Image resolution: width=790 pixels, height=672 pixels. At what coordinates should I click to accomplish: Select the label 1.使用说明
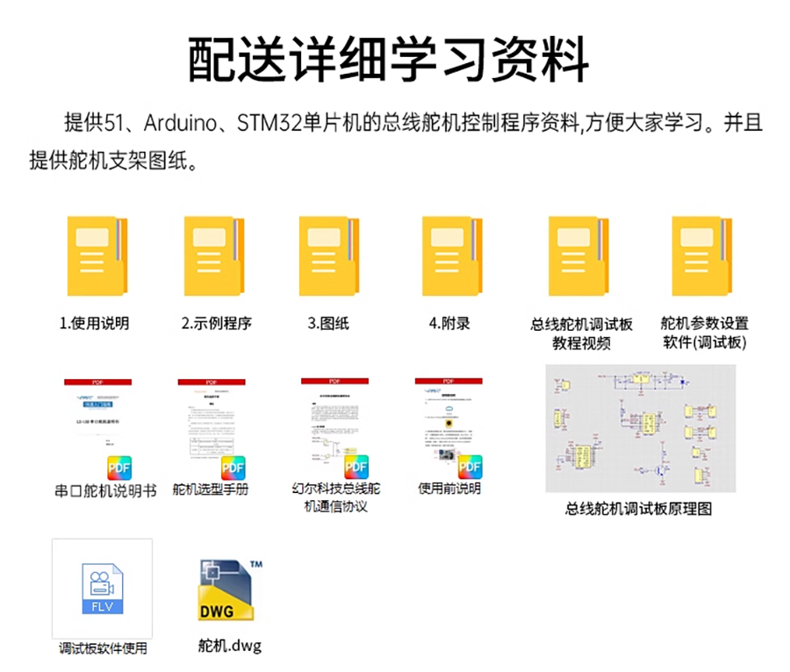tap(94, 323)
